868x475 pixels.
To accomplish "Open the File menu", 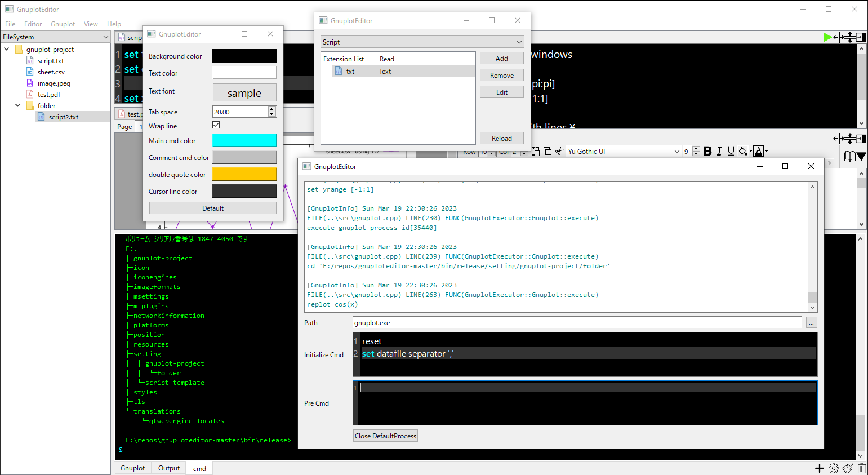I will [10, 24].
